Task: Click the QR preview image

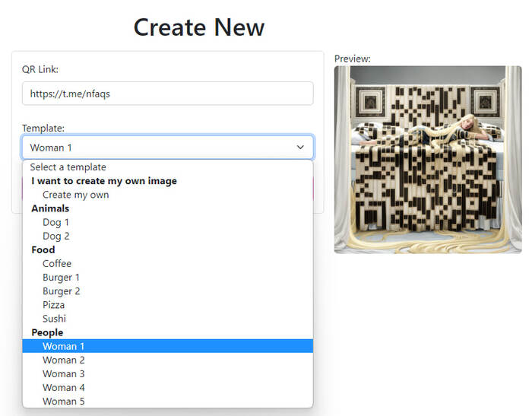Action: point(428,160)
